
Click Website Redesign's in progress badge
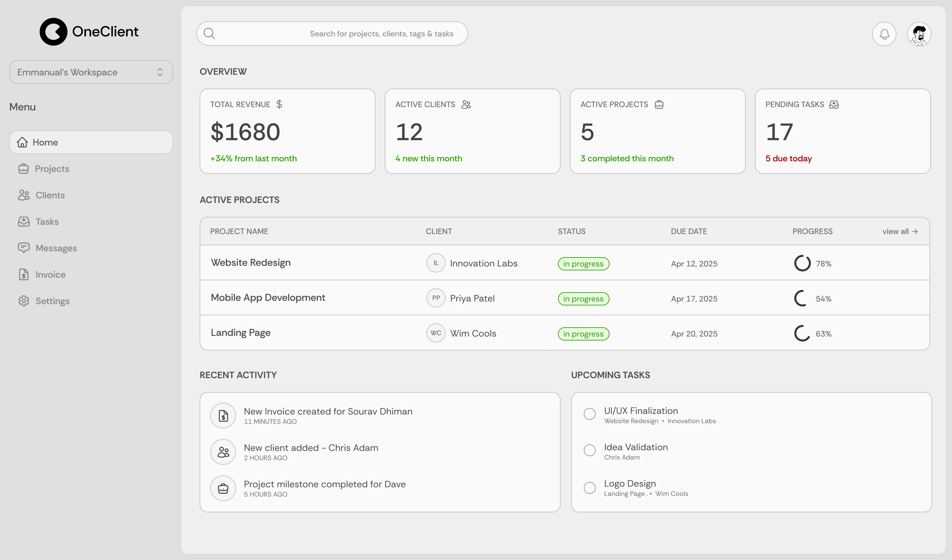(x=584, y=264)
